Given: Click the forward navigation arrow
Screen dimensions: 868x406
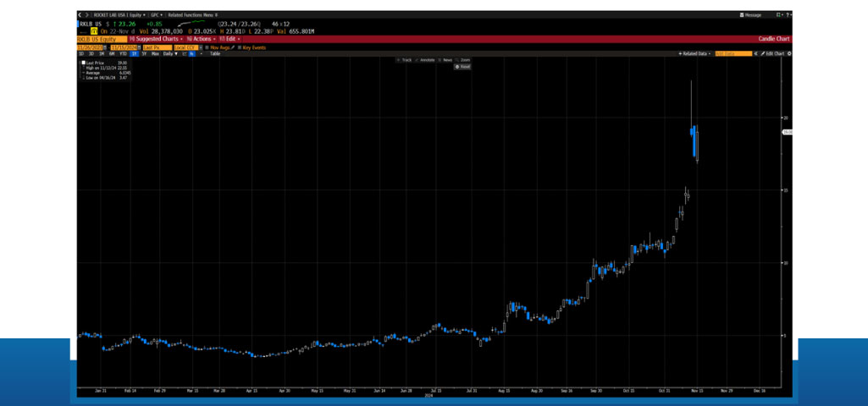Looking at the screenshot, I should (86, 14).
